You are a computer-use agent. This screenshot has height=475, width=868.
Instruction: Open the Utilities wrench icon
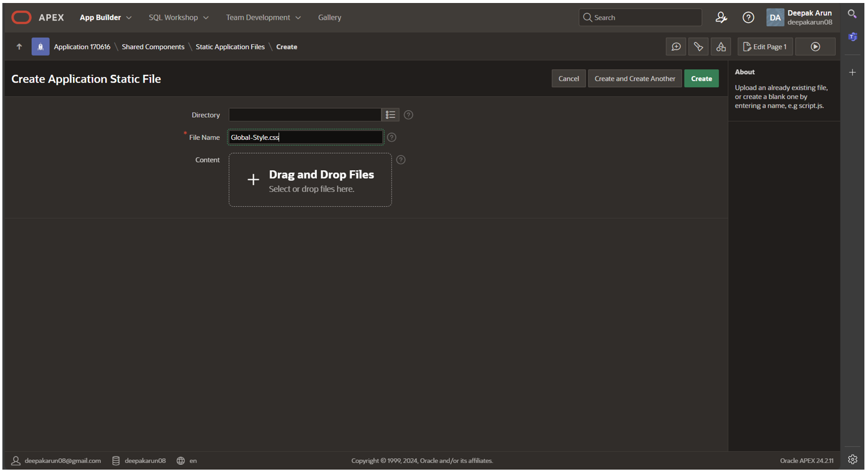(x=698, y=47)
